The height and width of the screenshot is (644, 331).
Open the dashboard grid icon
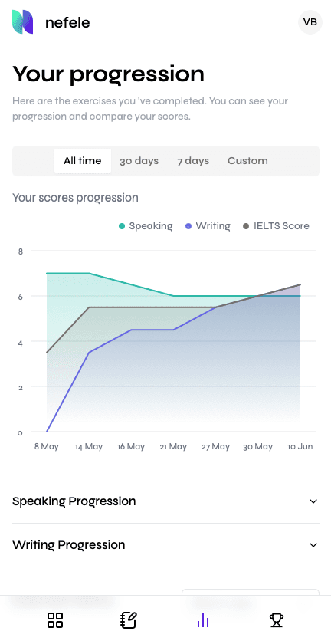[55, 619]
